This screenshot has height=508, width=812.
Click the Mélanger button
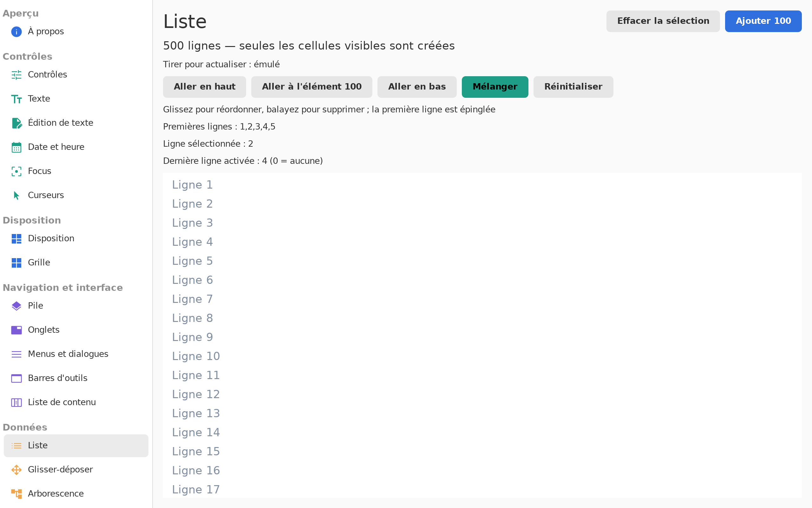tap(495, 87)
